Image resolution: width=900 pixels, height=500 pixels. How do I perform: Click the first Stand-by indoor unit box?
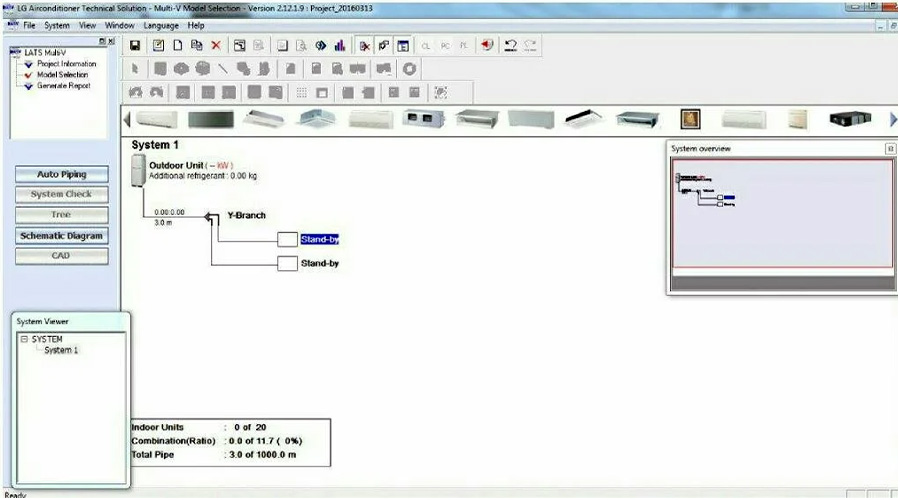click(x=287, y=239)
